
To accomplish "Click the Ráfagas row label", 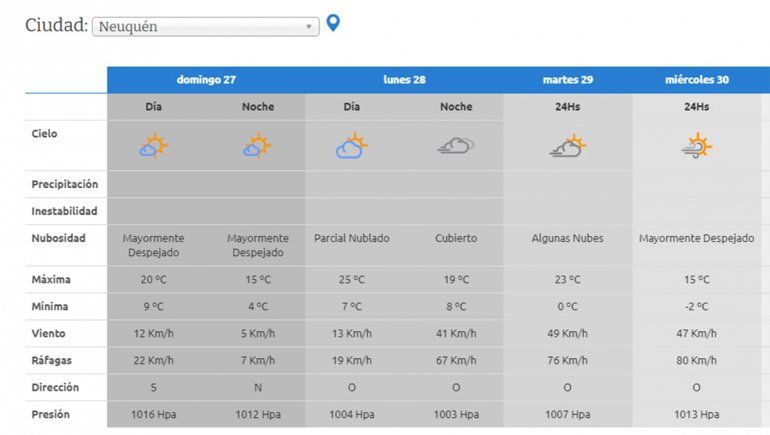I will tap(52, 360).
